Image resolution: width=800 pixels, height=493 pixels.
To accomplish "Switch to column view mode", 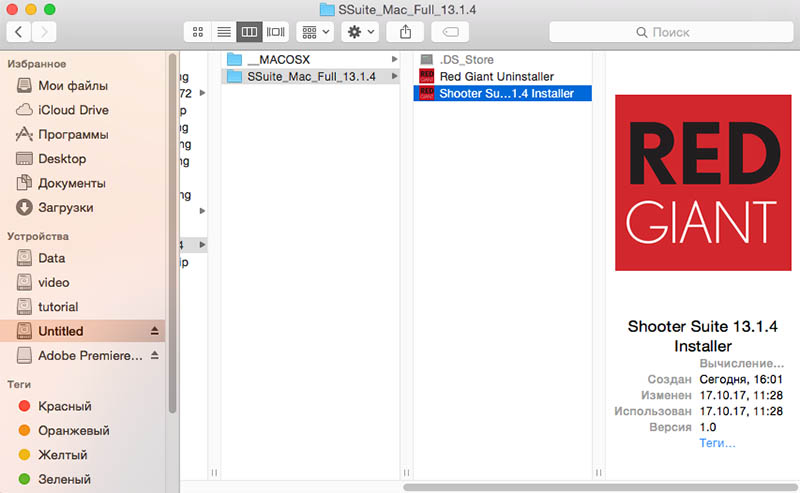I will [x=249, y=32].
